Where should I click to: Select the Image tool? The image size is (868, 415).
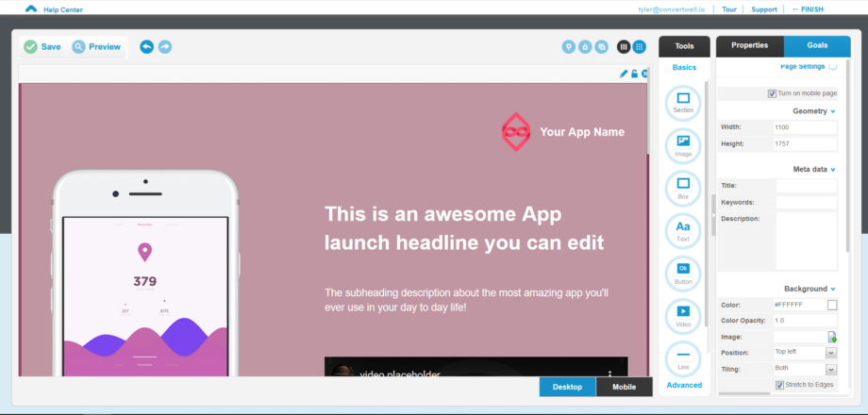pyautogui.click(x=684, y=146)
